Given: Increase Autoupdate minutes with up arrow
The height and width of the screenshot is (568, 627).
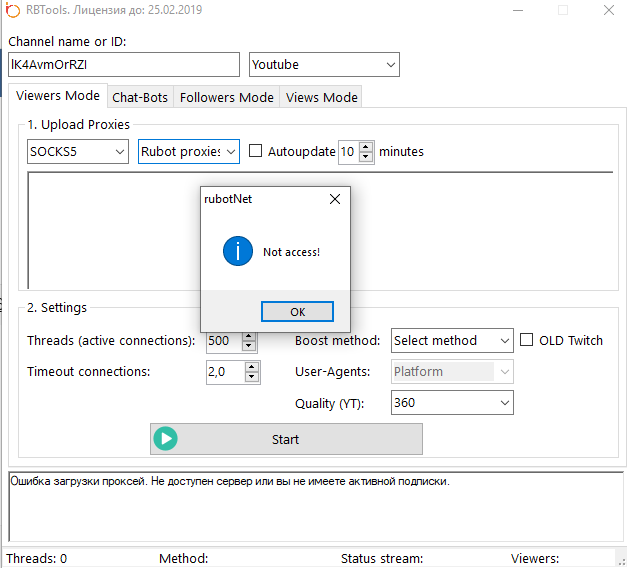Looking at the screenshot, I should (367, 146).
